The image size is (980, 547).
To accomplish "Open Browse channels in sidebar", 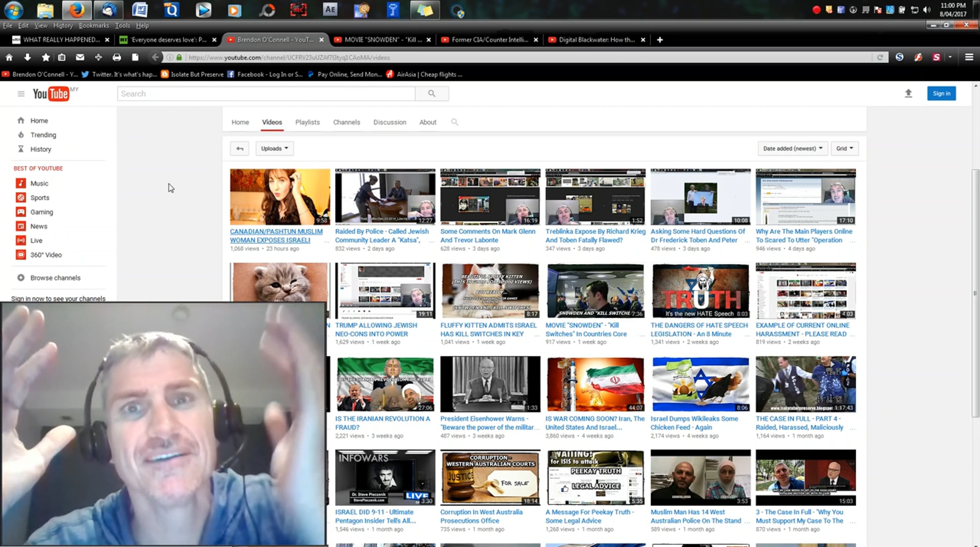I will click(55, 278).
